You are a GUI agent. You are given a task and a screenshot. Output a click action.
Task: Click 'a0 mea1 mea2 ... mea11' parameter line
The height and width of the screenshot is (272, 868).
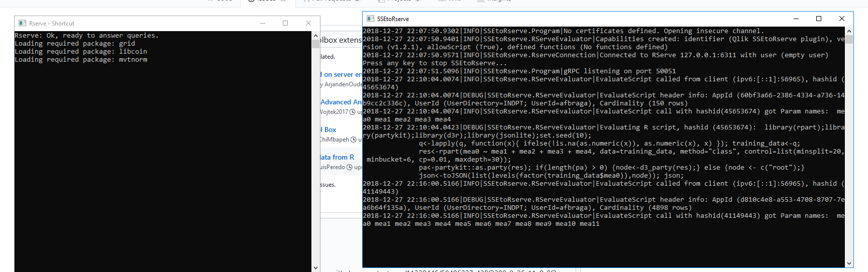pos(481,224)
